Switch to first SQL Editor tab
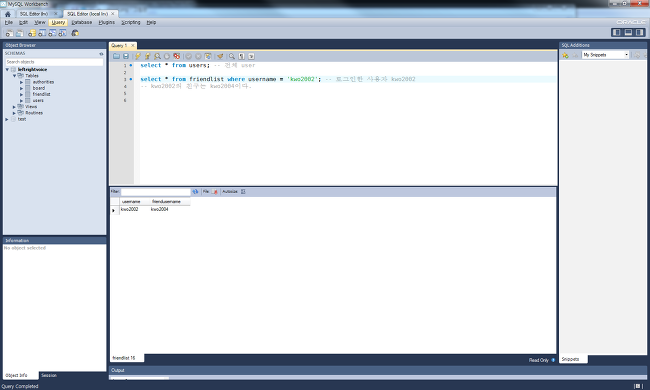The image size is (650, 390). pos(34,14)
